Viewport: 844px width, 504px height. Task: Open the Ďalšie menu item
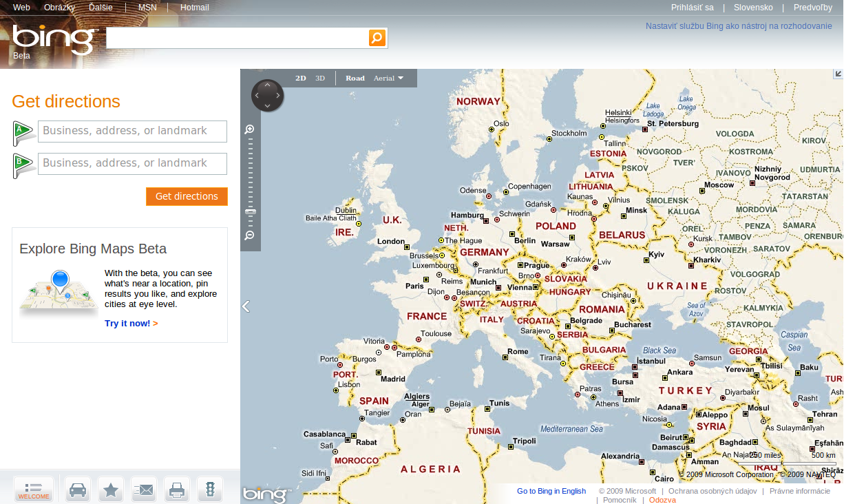[101, 8]
